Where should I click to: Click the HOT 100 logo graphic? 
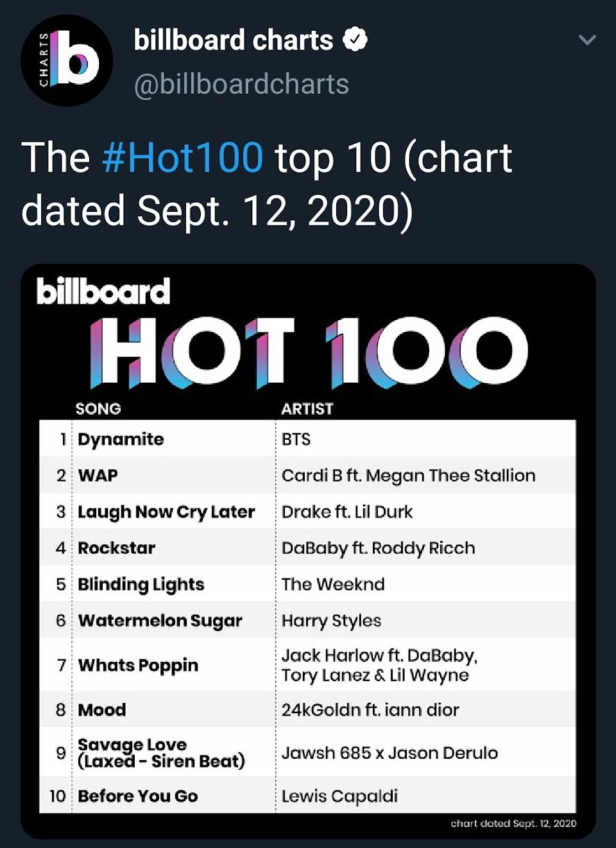tap(309, 352)
